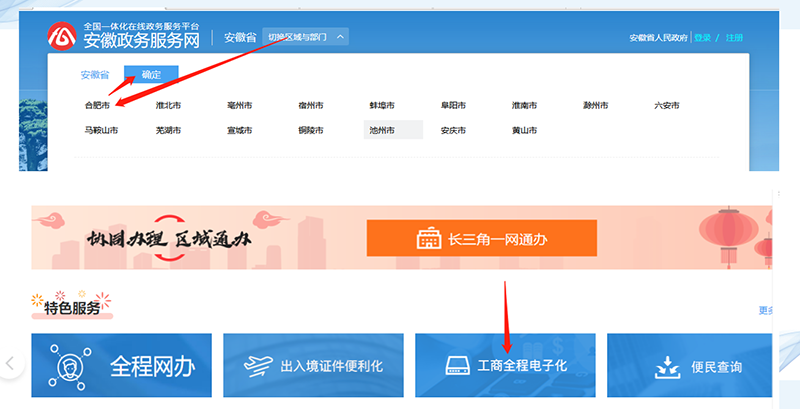Select 阜阳市 from the city list
The height and width of the screenshot is (409, 800).
[x=453, y=106]
